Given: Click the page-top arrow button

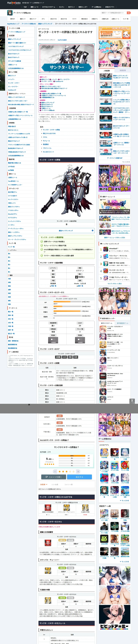Looking at the screenshot, I should pyautogui.click(x=132, y=401).
